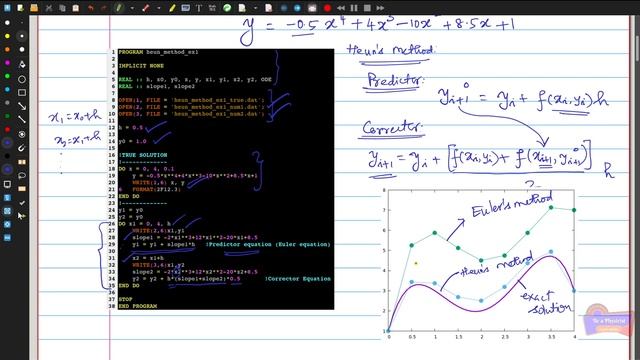This screenshot has height=360, width=640.
Task: Insert a new page
Action: pyautogui.click(x=242, y=8)
